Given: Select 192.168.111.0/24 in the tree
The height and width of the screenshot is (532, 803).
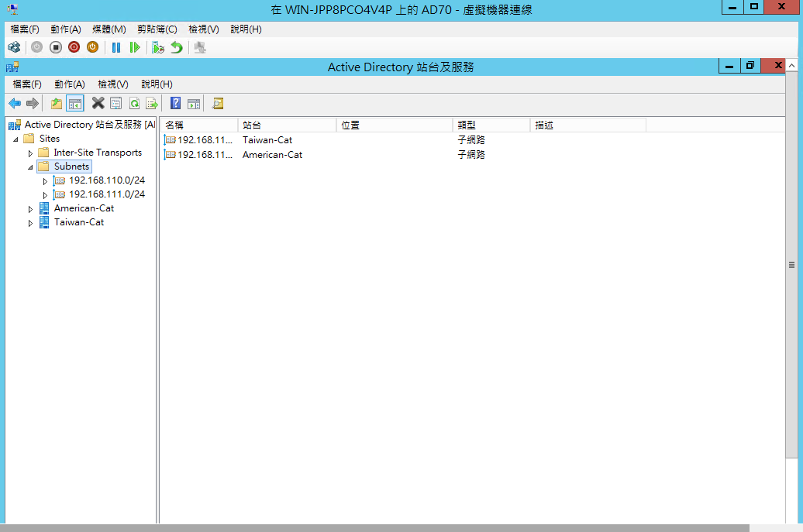Looking at the screenshot, I should click(x=106, y=194).
